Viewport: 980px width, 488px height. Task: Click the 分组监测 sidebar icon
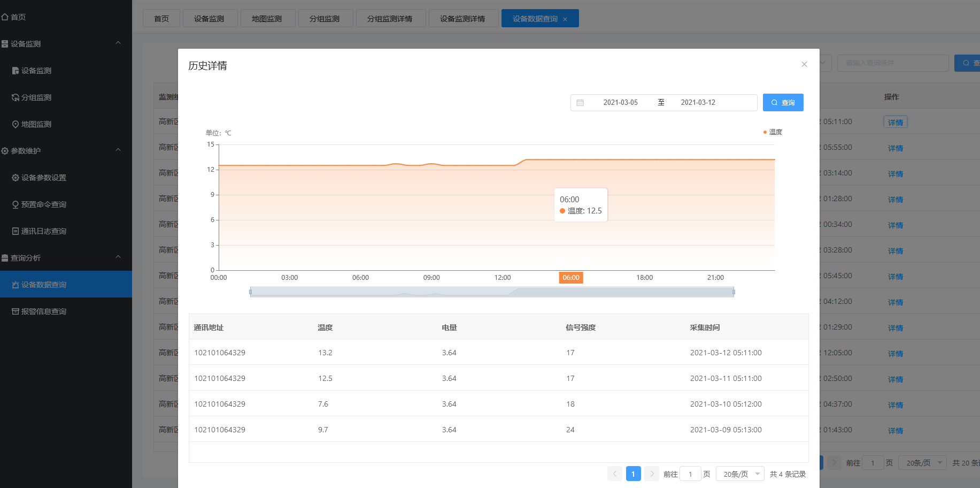pos(16,97)
